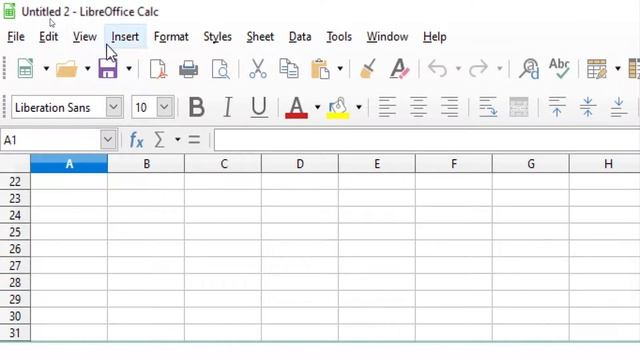Select row 25 header
The width and height of the screenshot is (640, 360).
(x=15, y=232)
